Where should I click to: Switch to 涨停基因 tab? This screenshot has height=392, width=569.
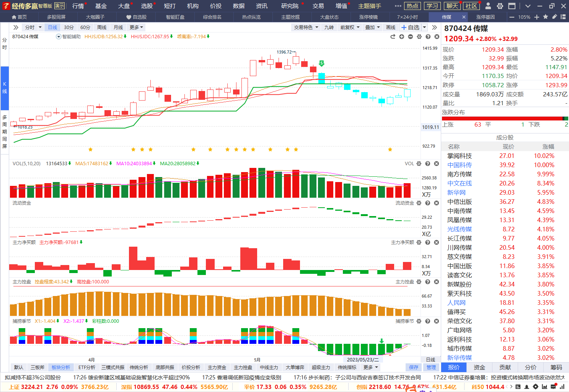point(486,17)
